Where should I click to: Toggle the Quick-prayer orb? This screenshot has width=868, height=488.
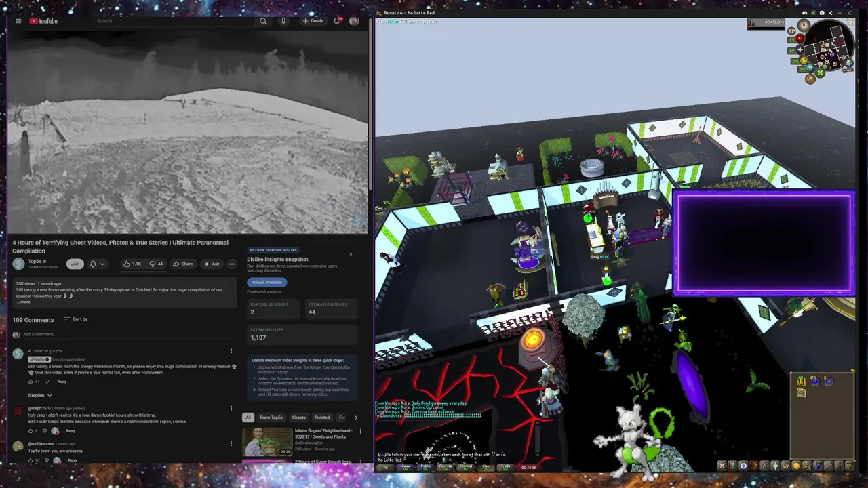point(800,49)
